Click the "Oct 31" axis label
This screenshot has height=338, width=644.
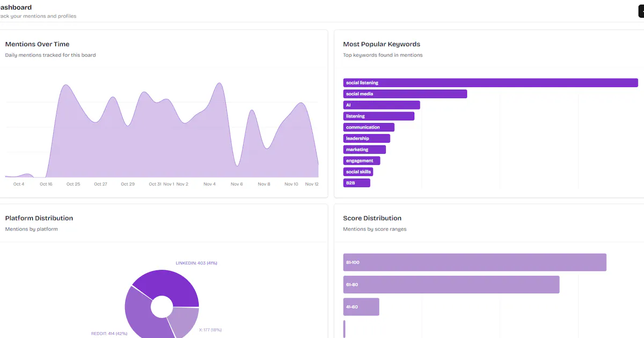155,184
